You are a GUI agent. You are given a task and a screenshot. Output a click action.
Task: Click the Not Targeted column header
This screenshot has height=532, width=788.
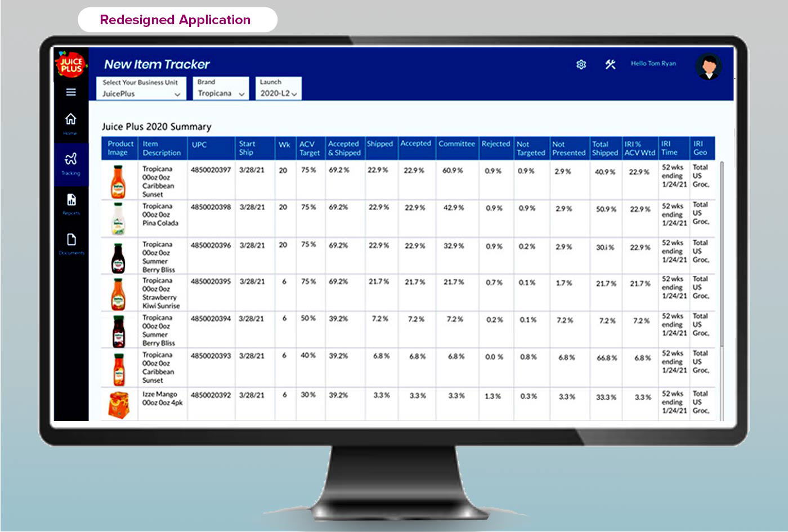click(531, 149)
